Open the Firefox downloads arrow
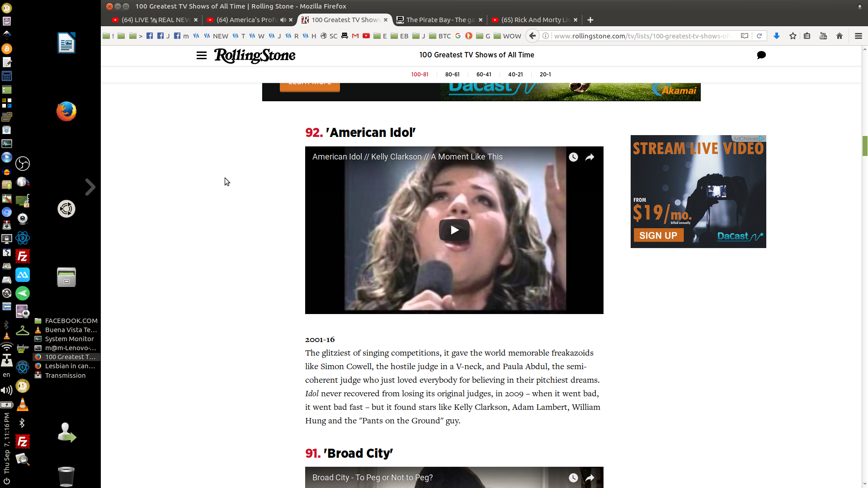Screen dimensions: 868x488 [777, 36]
